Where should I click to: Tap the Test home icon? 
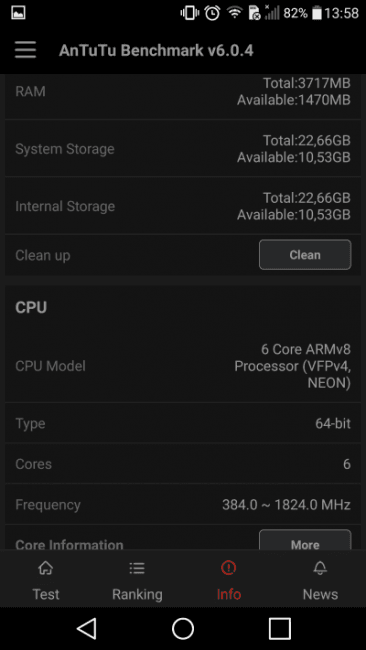46,568
